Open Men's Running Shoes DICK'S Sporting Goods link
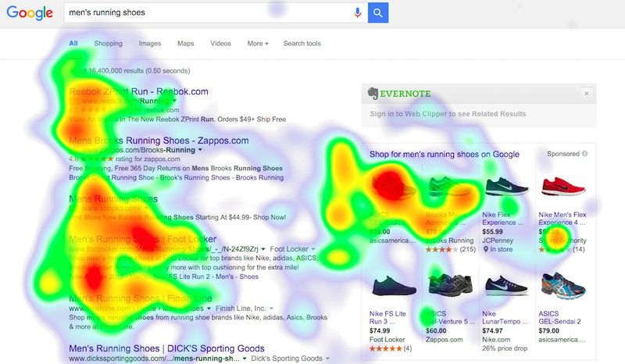625x364 pixels. pos(166,348)
